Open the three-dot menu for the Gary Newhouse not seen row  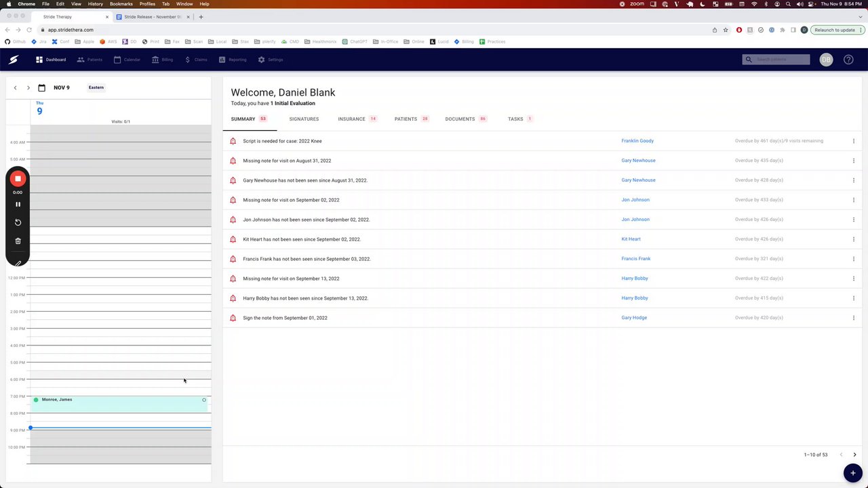click(854, 180)
